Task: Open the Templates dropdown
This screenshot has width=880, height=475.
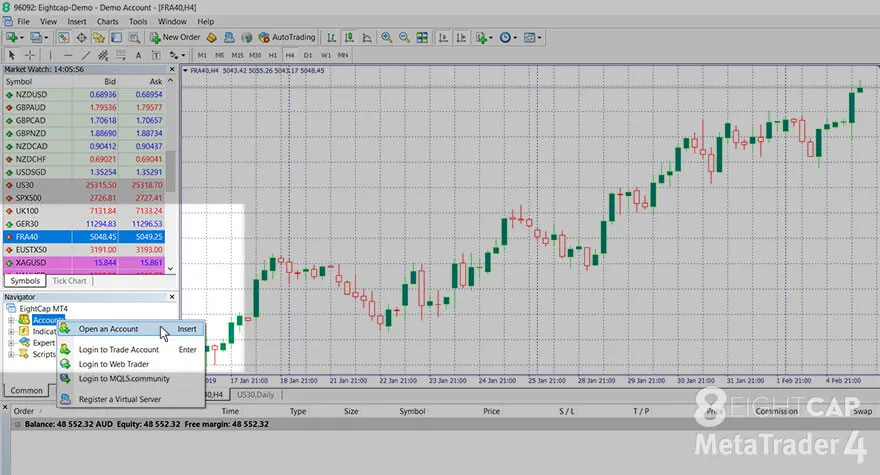Action: point(532,38)
